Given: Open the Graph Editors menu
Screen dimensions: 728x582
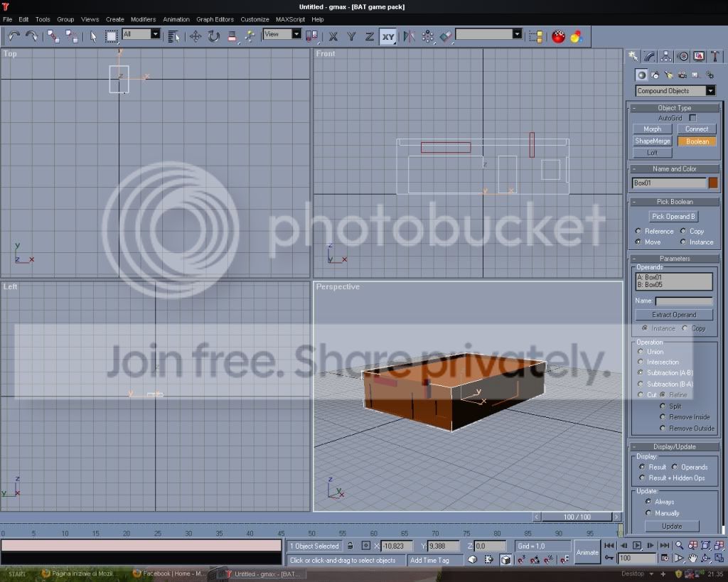Looking at the screenshot, I should [x=215, y=19].
